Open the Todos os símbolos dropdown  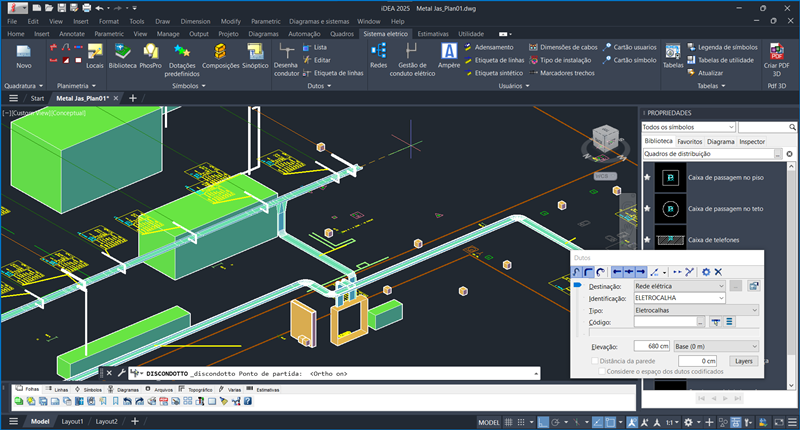tap(732, 127)
